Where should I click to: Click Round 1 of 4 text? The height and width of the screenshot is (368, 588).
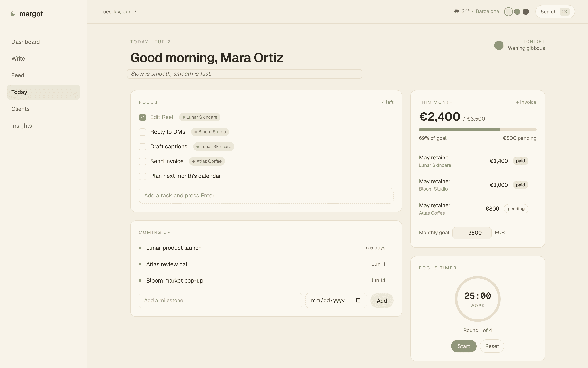tap(478, 330)
